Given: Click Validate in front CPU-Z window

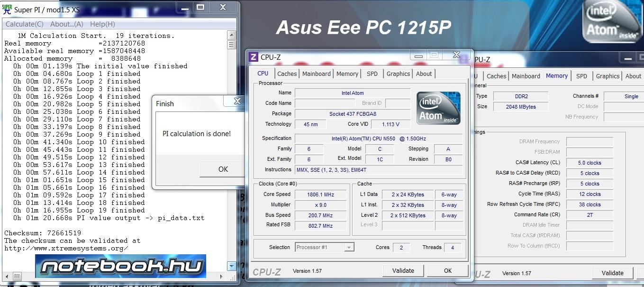Looking at the screenshot, I should [403, 270].
